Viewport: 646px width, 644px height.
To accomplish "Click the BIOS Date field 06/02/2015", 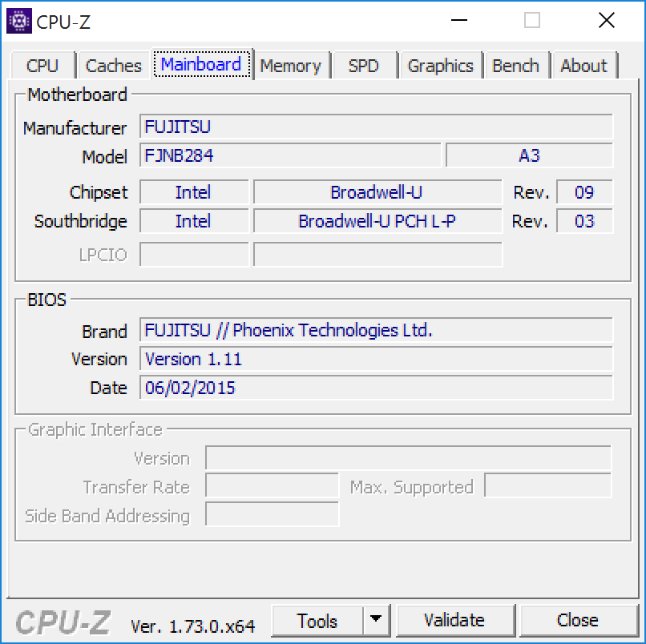I will pos(376,388).
